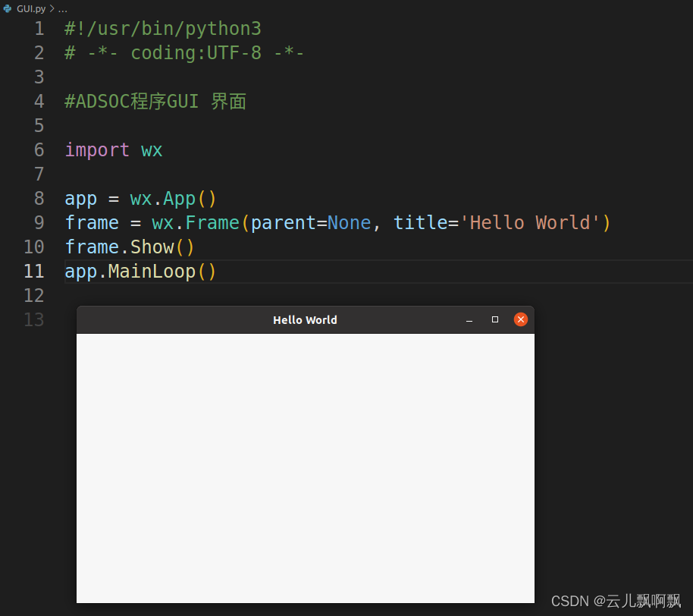Close the Hello World window

pos(521,319)
